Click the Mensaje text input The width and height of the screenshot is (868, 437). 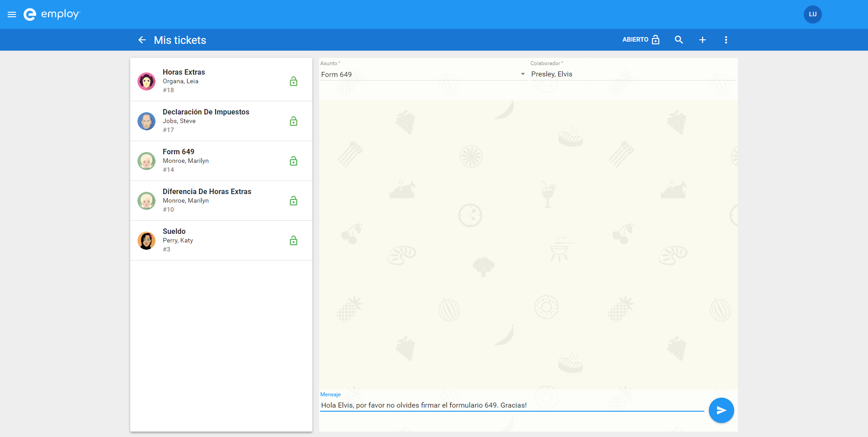pos(512,405)
